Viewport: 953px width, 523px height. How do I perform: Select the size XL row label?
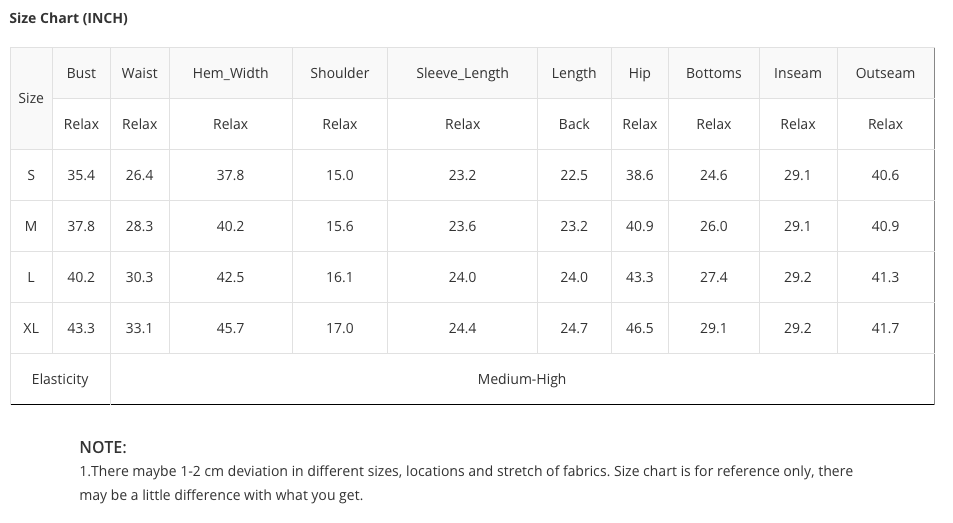pos(31,328)
